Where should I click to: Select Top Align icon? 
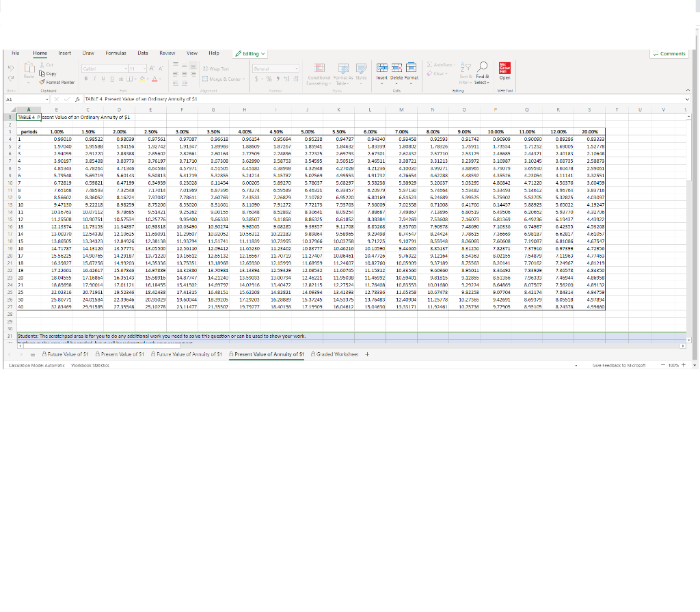[x=176, y=64]
